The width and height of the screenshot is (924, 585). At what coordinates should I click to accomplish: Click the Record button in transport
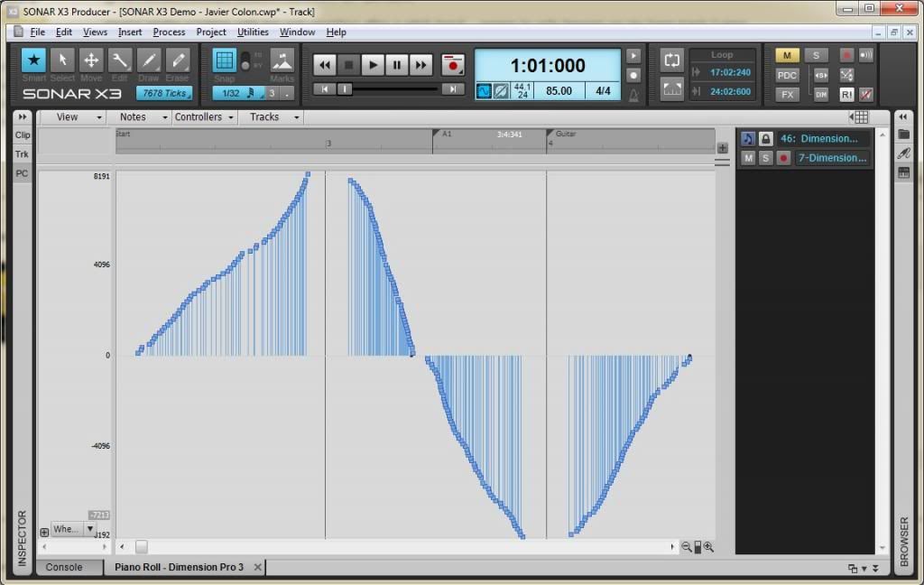point(452,65)
